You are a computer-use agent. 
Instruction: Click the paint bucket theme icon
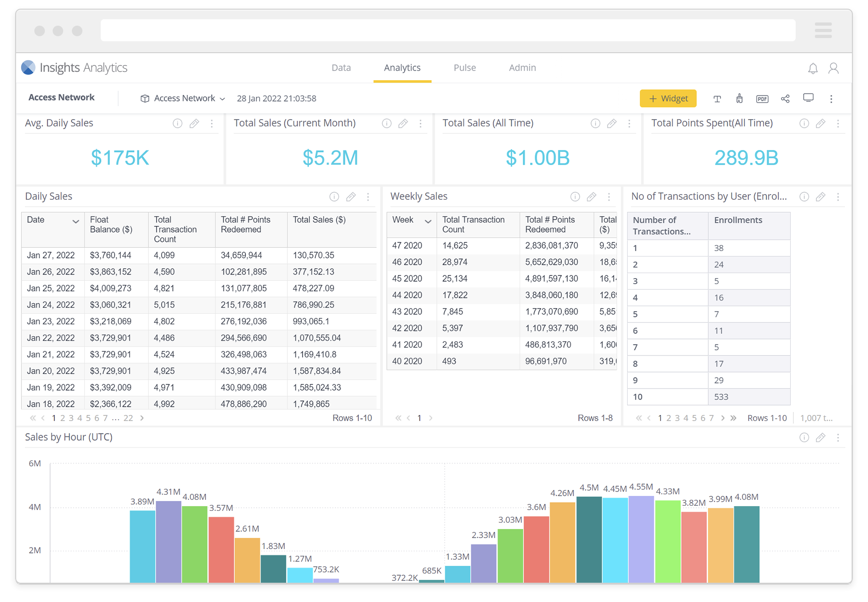click(739, 99)
